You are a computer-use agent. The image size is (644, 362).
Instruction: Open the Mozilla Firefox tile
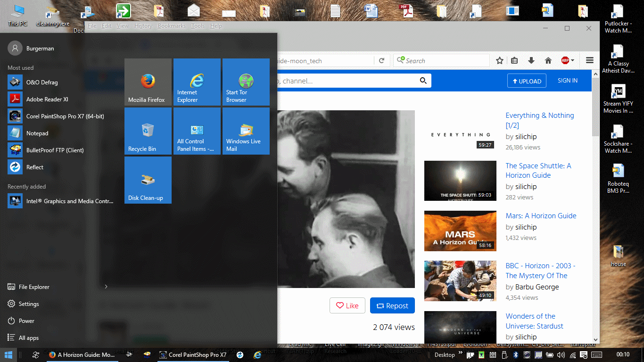[148, 82]
